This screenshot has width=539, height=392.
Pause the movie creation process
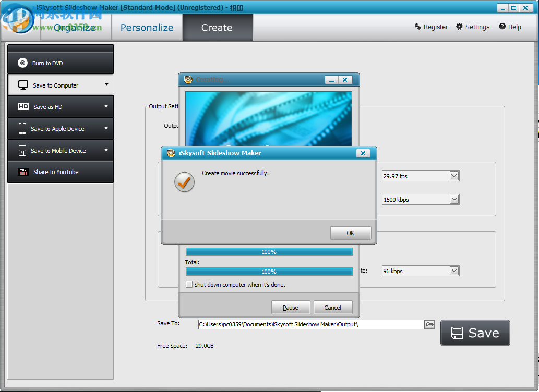291,307
